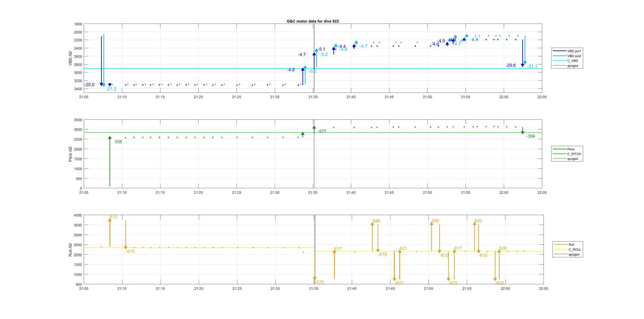Click the "22:00" x-tick under the VBD plot
Viewport: 644px width, 319px height.
pos(504,97)
